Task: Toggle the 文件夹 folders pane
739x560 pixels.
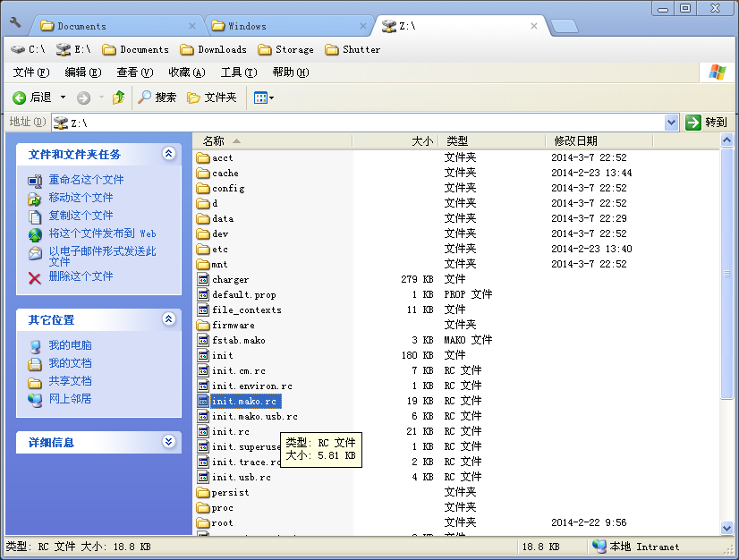Action: tap(212, 98)
